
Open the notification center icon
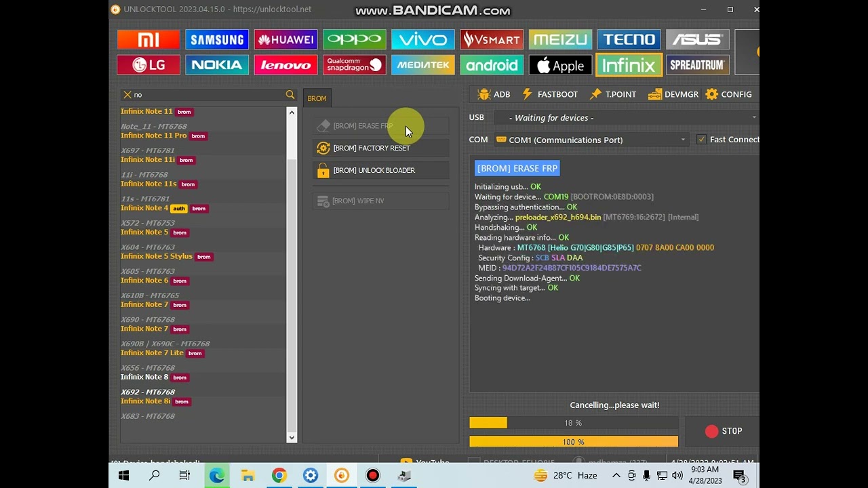click(x=740, y=476)
